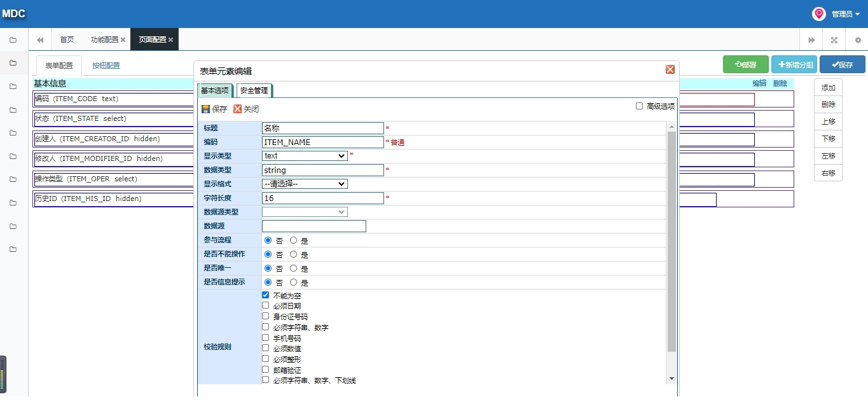Click the dialog scrollbar down arrow

click(672, 379)
